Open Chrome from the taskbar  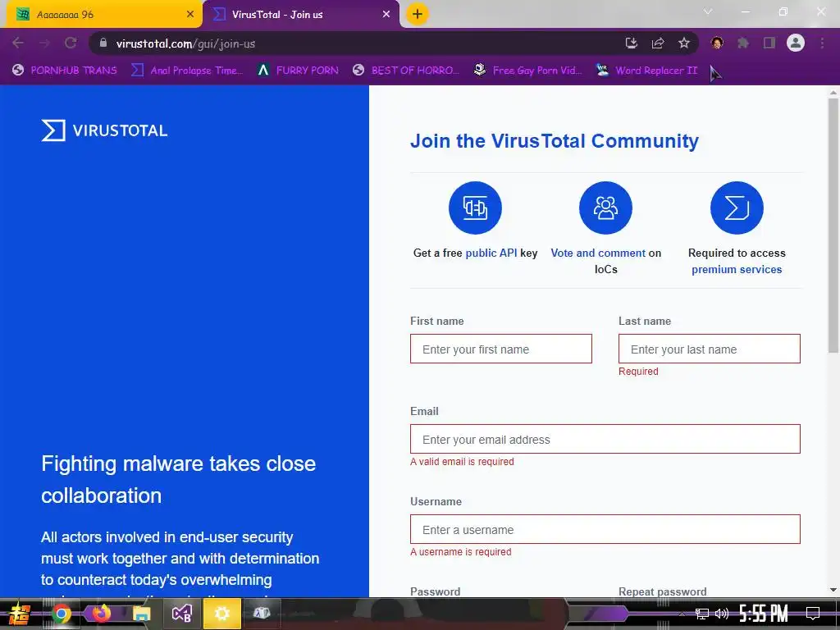click(x=61, y=614)
